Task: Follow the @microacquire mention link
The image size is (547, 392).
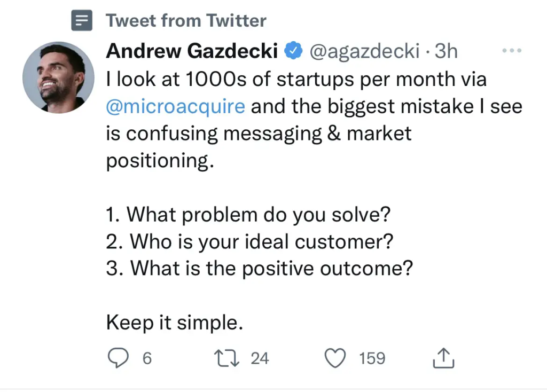Action: click(176, 106)
